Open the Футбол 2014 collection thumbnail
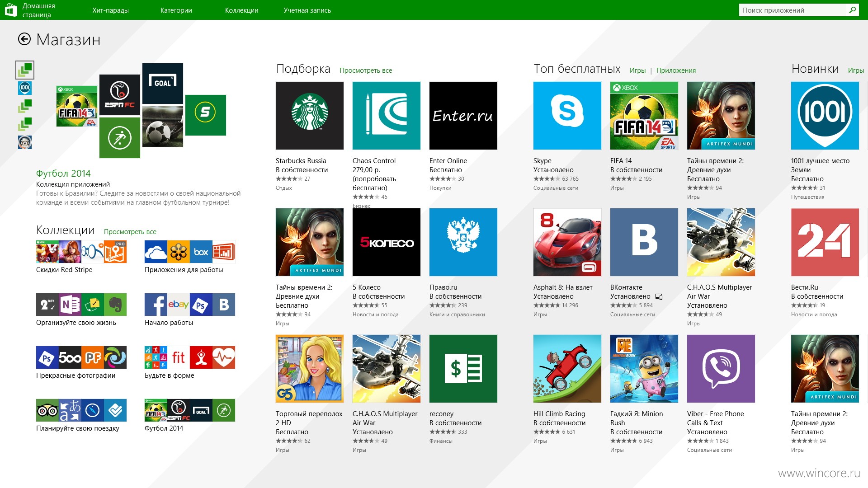The height and width of the screenshot is (488, 868). coord(190,410)
